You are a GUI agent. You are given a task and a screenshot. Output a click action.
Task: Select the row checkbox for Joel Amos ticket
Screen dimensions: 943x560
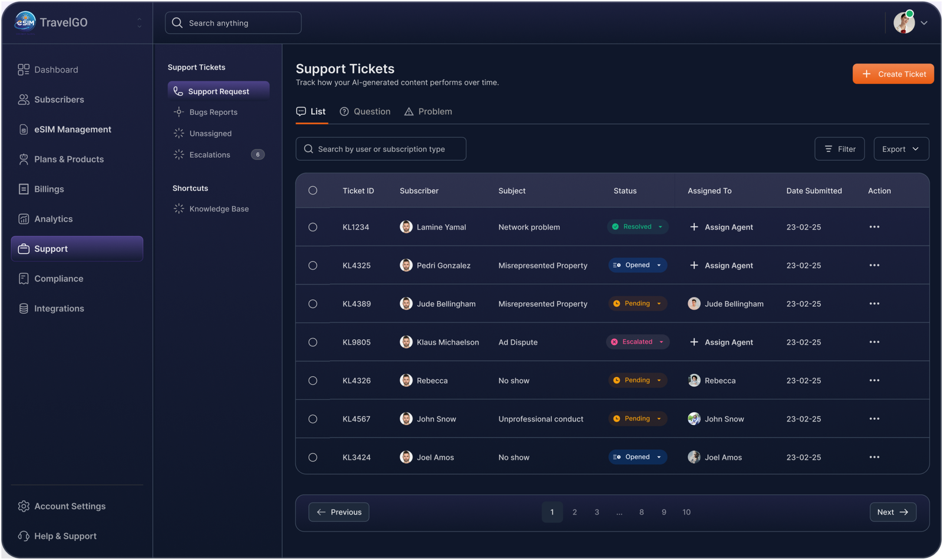coord(313,458)
